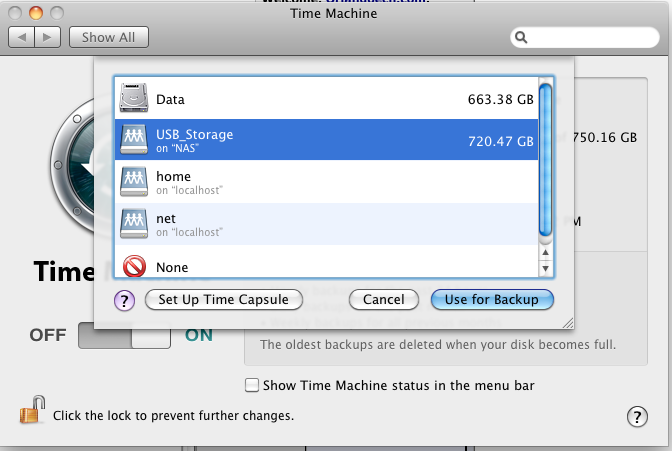
Task: Click the OFF label next to switch
Action: (x=48, y=335)
